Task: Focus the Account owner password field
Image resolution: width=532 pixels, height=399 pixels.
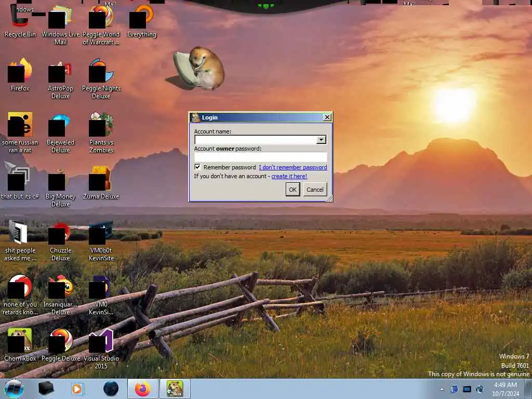Action: click(x=261, y=157)
